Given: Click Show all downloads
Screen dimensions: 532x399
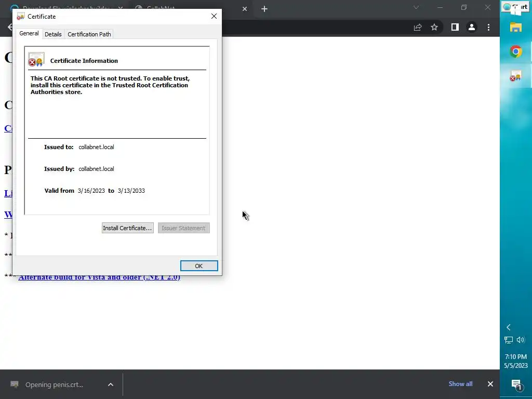Looking at the screenshot, I should [460, 384].
